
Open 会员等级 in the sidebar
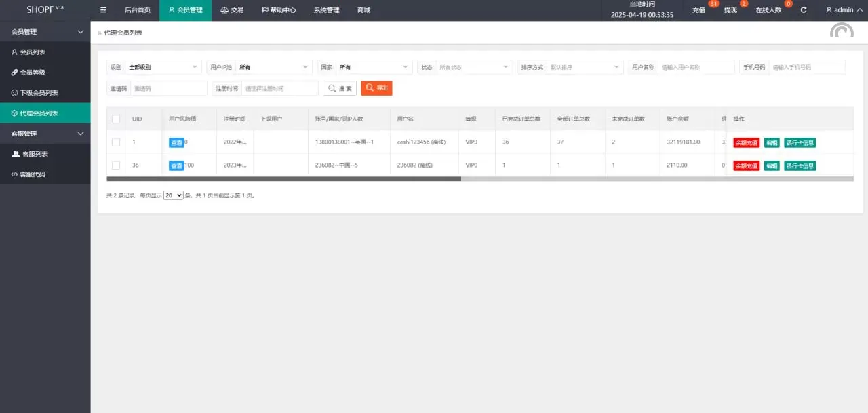(x=33, y=73)
